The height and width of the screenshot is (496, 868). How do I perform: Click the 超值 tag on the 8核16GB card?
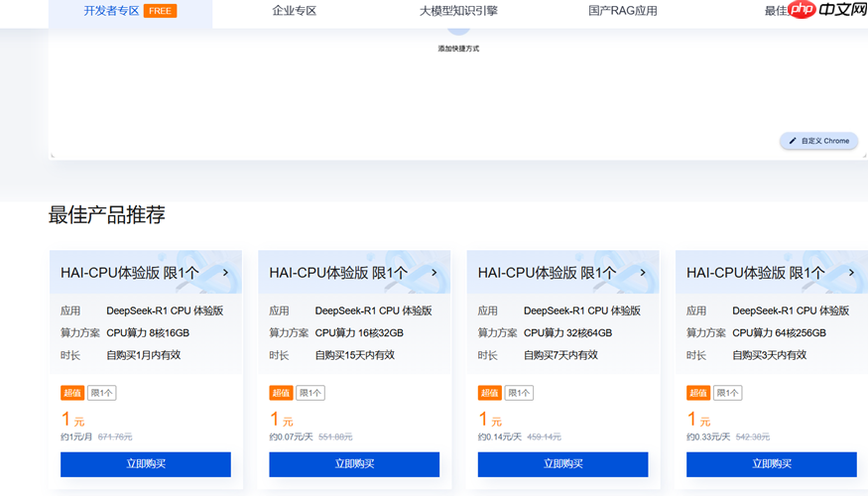72,393
